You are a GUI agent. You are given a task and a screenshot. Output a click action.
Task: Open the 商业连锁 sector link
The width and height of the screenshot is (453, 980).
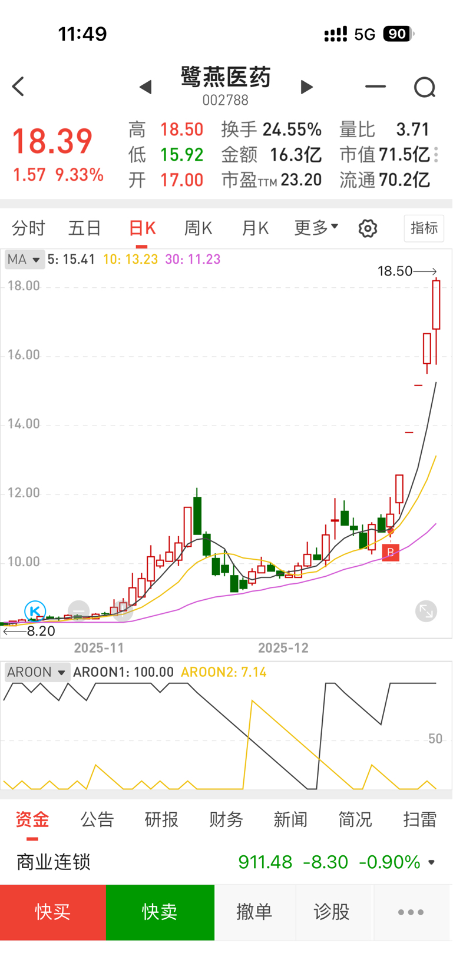[x=54, y=862]
